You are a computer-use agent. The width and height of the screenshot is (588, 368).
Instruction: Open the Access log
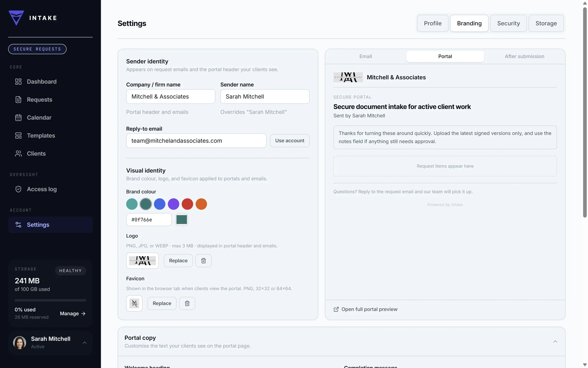(50, 189)
